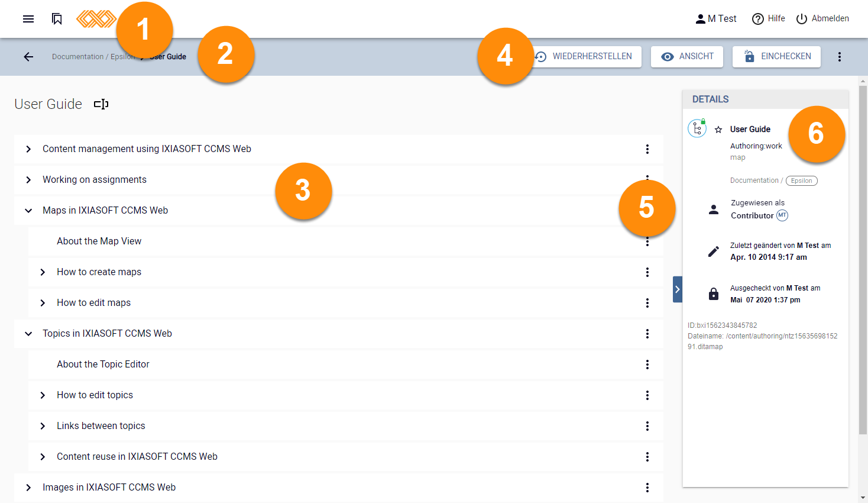Click the scrollbar down arrow
The height and width of the screenshot is (503, 868).
863,498
